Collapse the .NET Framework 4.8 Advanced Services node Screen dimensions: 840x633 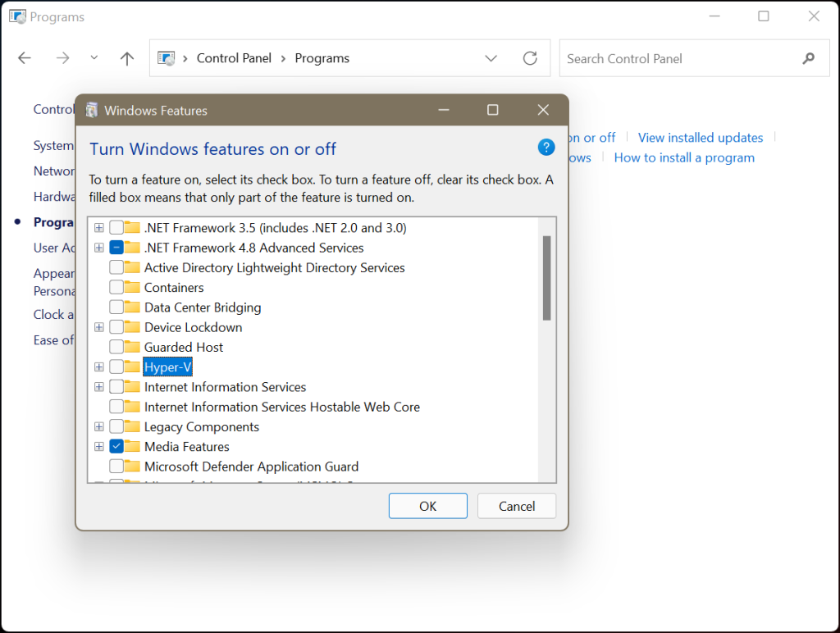[99, 247]
